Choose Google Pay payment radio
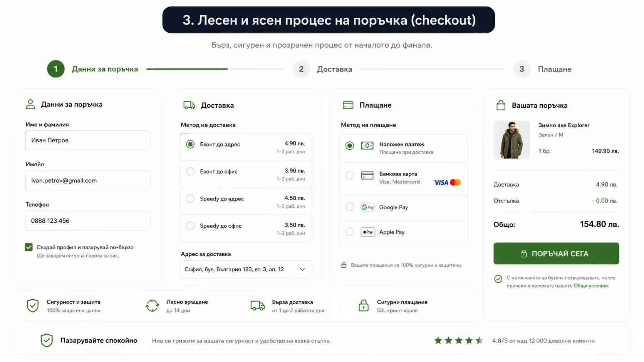The width and height of the screenshot is (644, 362). tap(350, 207)
